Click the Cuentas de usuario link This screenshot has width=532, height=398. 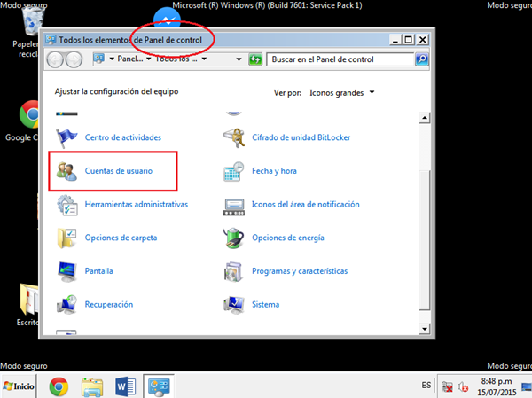click(119, 171)
